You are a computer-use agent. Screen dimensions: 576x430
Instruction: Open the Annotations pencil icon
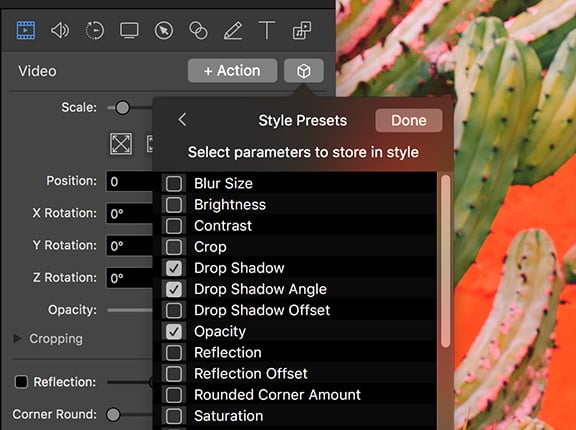[x=233, y=30]
